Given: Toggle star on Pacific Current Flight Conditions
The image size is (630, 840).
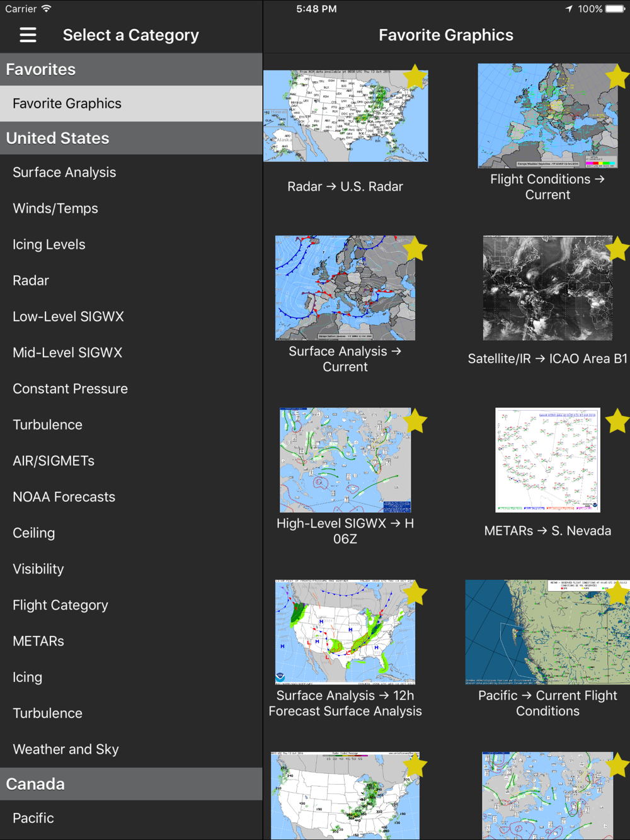Looking at the screenshot, I should point(617,593).
